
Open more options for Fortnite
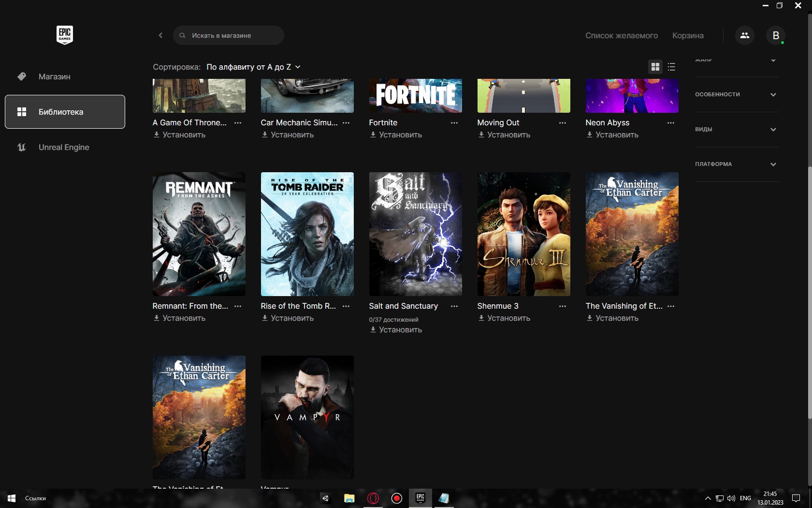coord(454,123)
